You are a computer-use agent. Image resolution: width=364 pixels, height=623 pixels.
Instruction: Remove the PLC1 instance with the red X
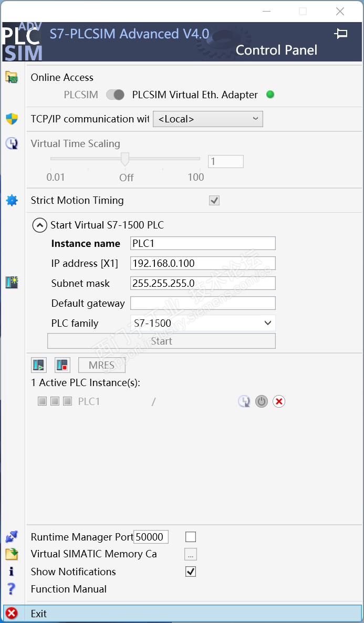click(x=279, y=401)
